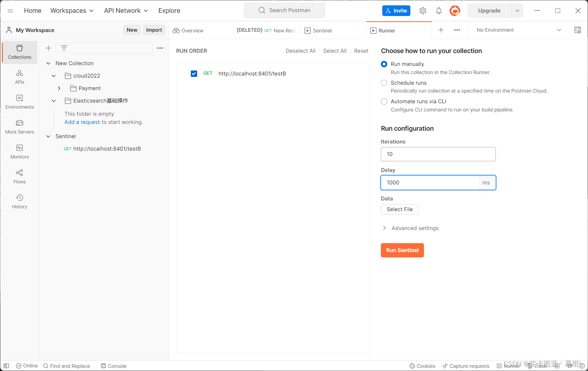Click the Upgrade button
The height and width of the screenshot is (371, 588).
pyautogui.click(x=489, y=11)
